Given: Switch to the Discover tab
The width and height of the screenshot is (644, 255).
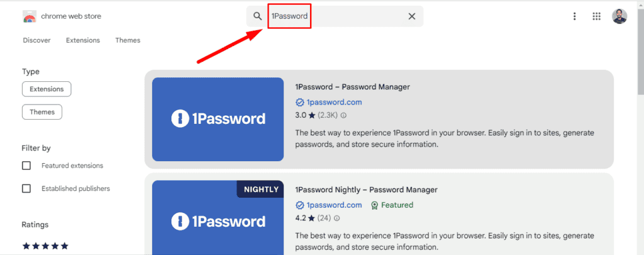Looking at the screenshot, I should click(x=36, y=40).
